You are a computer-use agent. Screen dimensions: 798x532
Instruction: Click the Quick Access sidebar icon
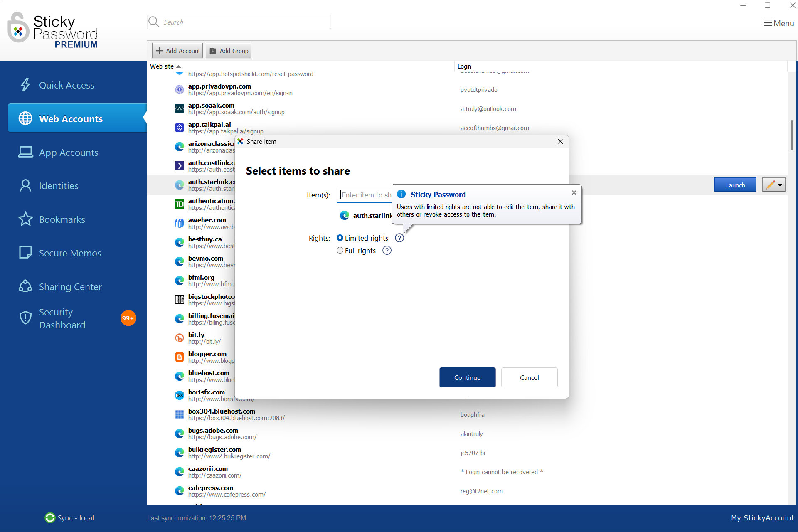click(25, 85)
